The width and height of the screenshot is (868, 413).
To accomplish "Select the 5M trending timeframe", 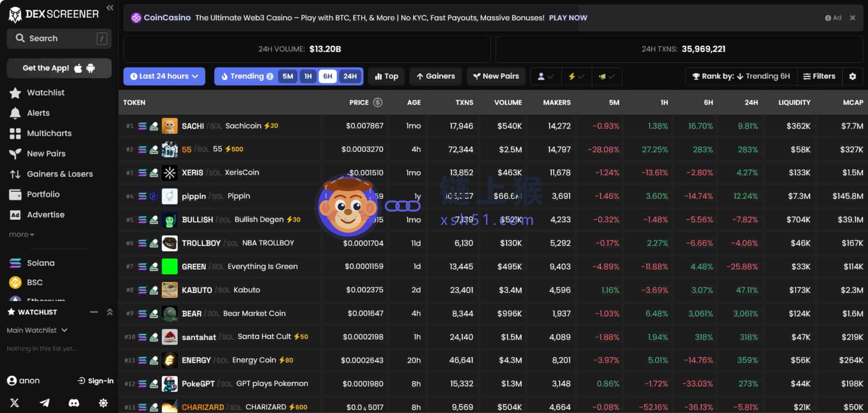I will pos(288,76).
